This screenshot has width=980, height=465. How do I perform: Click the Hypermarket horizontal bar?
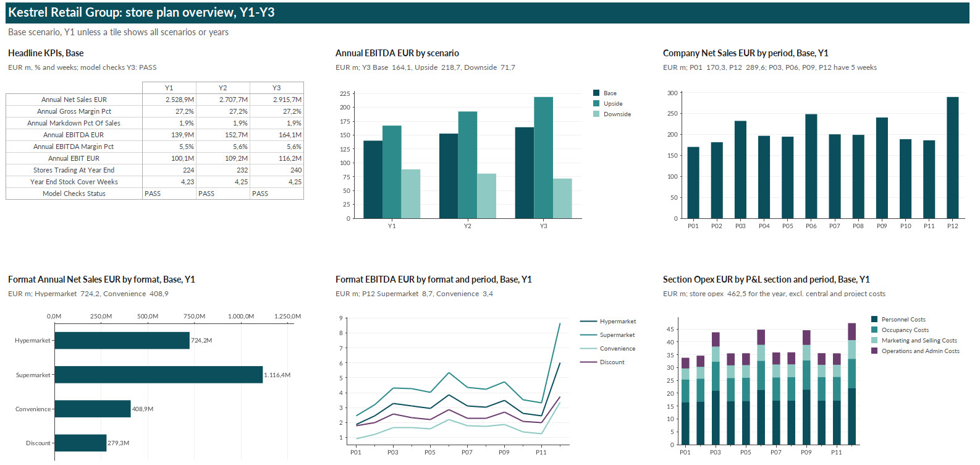pos(122,341)
